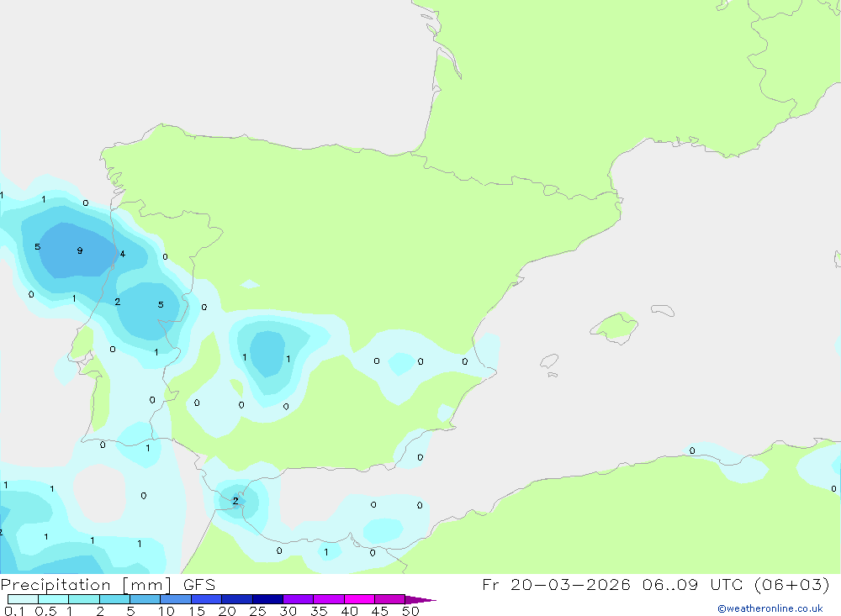
Task: Click the 0.1–0.5 mm lightest cyan legend swatch
Action: [x=23, y=599]
